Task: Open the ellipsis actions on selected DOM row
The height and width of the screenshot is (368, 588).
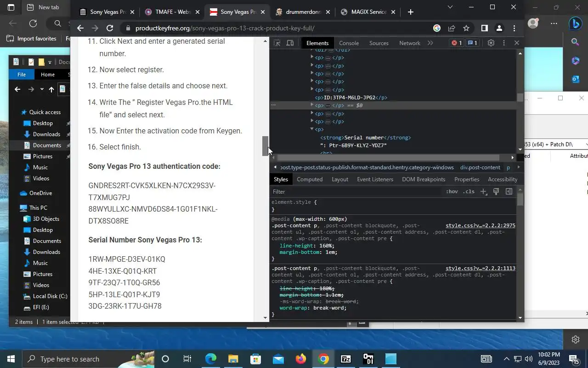Action: (273, 105)
